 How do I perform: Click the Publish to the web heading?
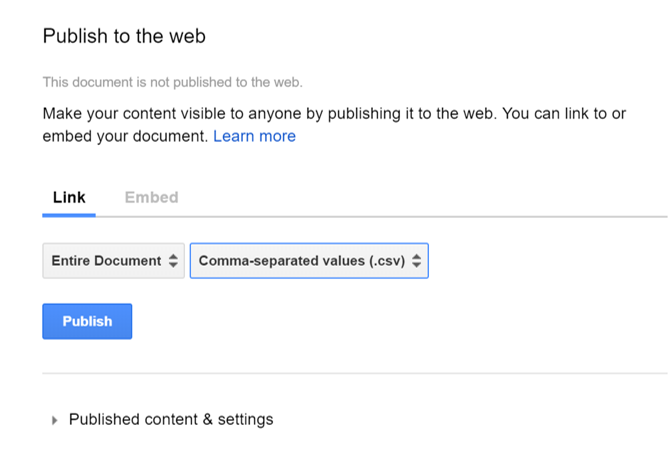(x=124, y=36)
